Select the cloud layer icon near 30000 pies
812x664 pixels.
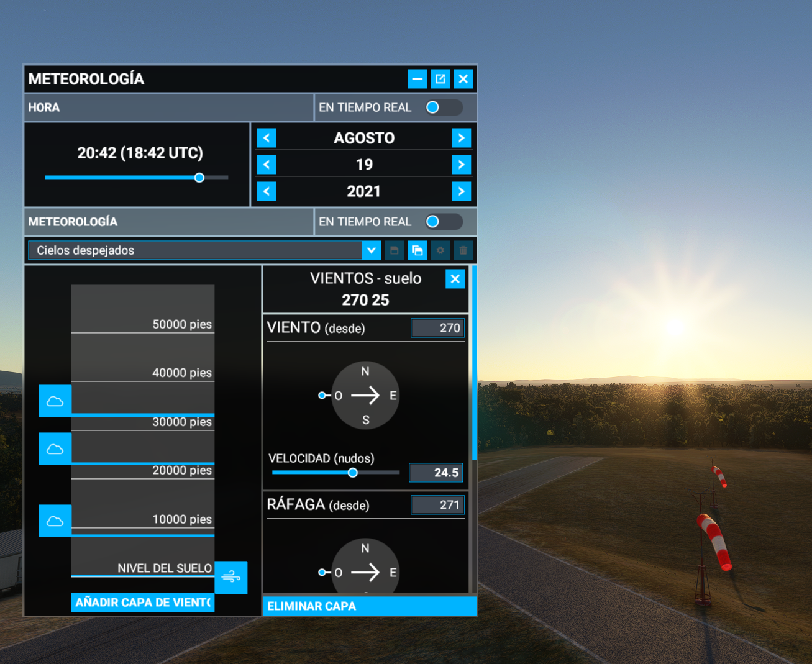coord(55,401)
